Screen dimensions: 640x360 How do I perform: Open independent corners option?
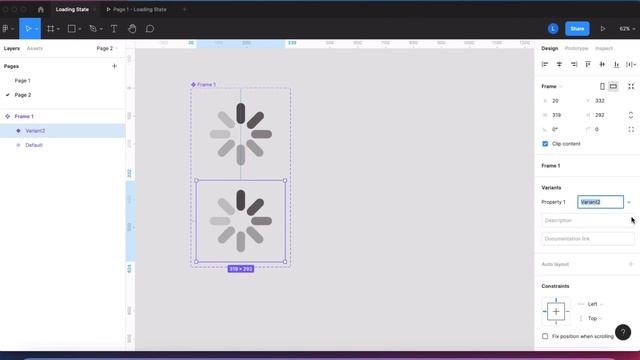click(x=631, y=129)
